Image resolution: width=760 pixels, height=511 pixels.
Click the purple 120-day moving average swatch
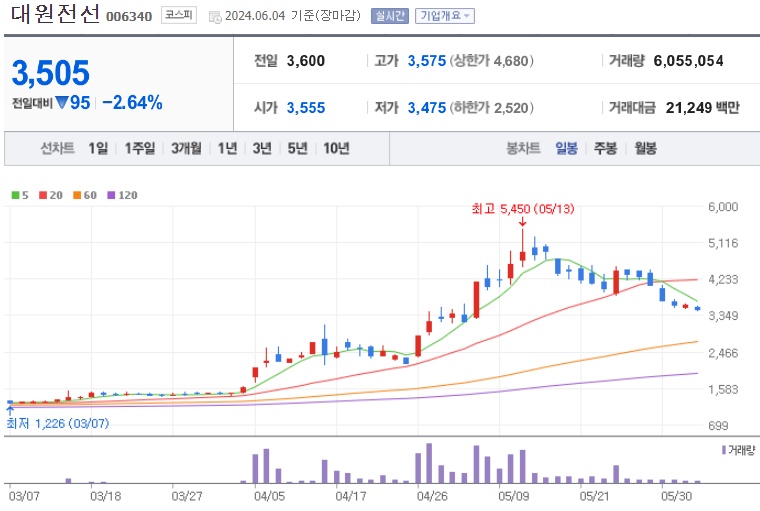[111, 195]
